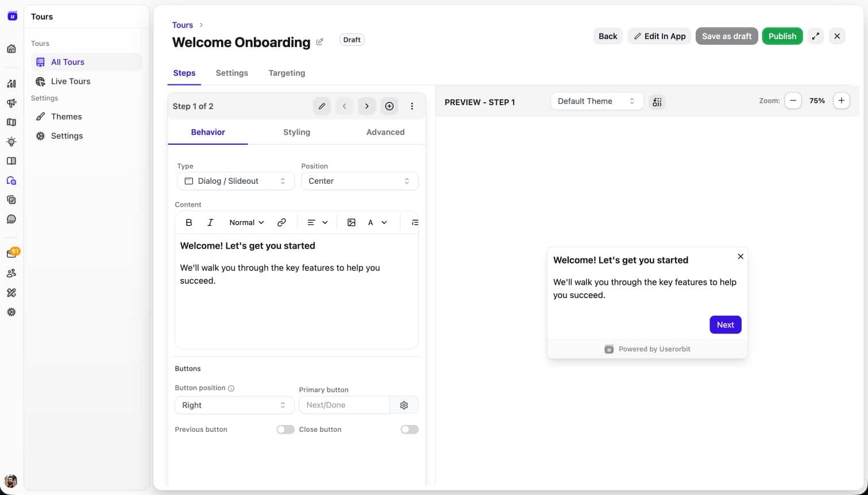The height and width of the screenshot is (495, 868).
Task: Open the Default Theme dropdown
Action: point(596,100)
